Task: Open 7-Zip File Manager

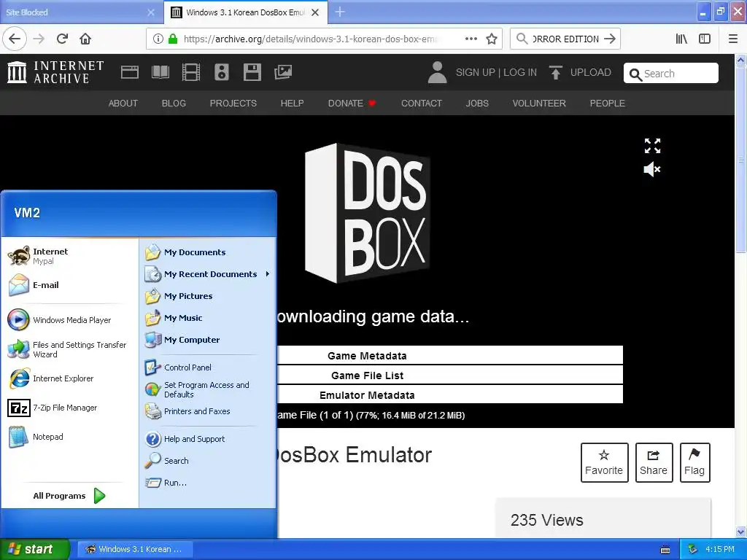Action: pos(69,408)
